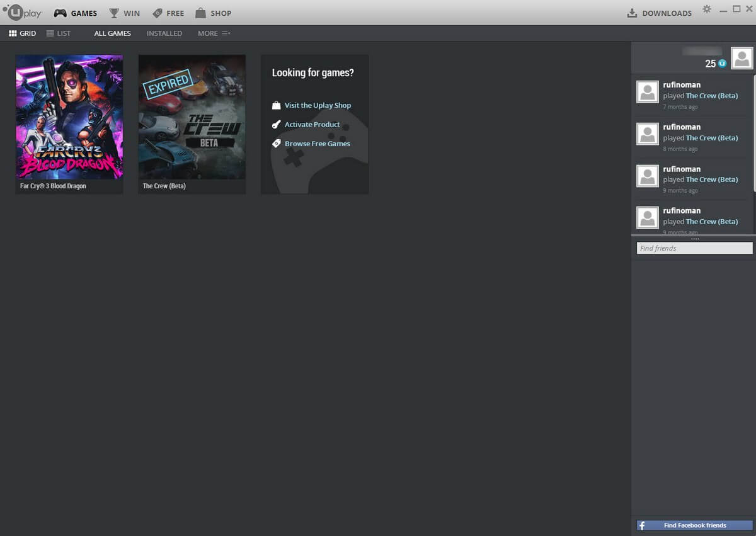The height and width of the screenshot is (536, 756).
Task: Click Browse Free Games link
Action: click(x=317, y=144)
